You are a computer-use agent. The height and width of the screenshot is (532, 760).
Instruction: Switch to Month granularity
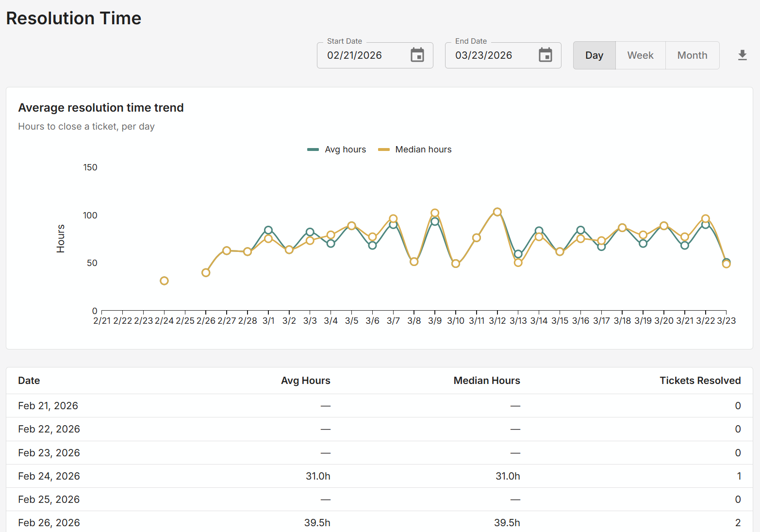(x=692, y=55)
